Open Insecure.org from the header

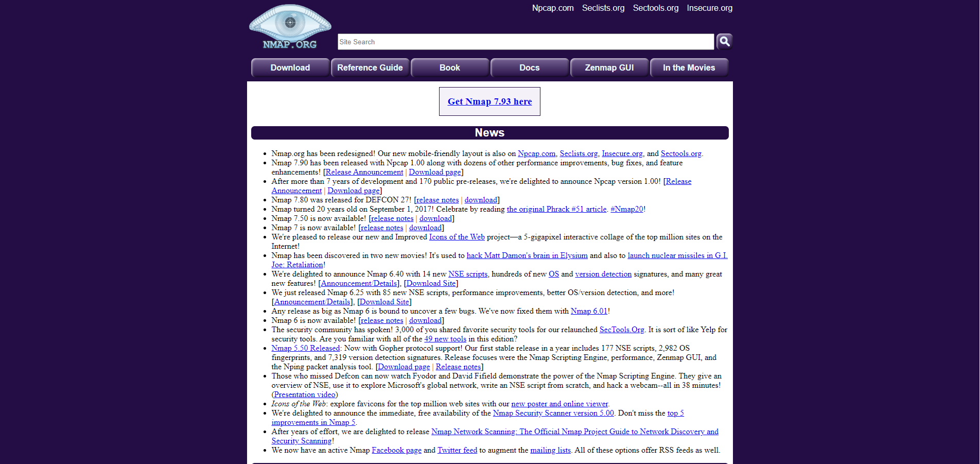click(x=709, y=8)
